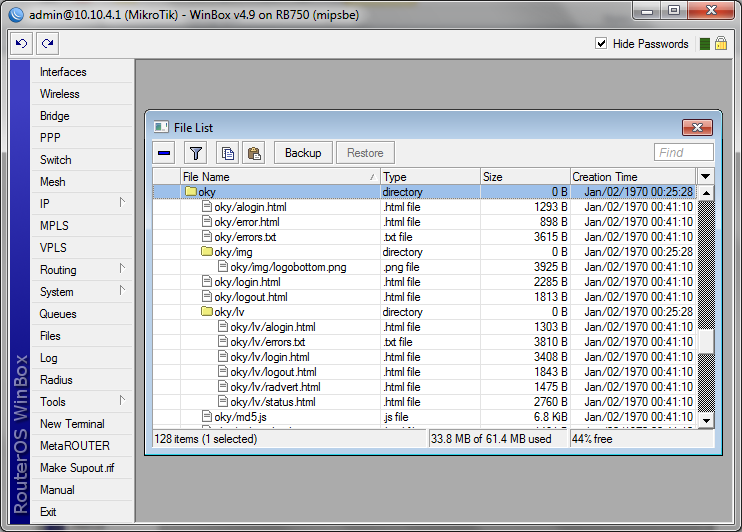
Task: Click the green session indicator icon
Action: coord(705,44)
